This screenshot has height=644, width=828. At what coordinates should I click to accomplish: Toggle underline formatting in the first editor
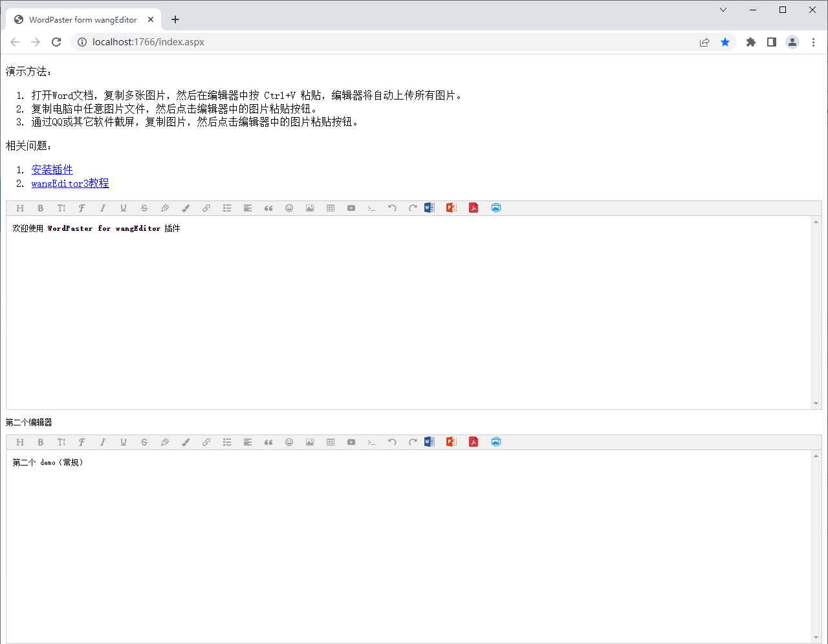click(123, 208)
